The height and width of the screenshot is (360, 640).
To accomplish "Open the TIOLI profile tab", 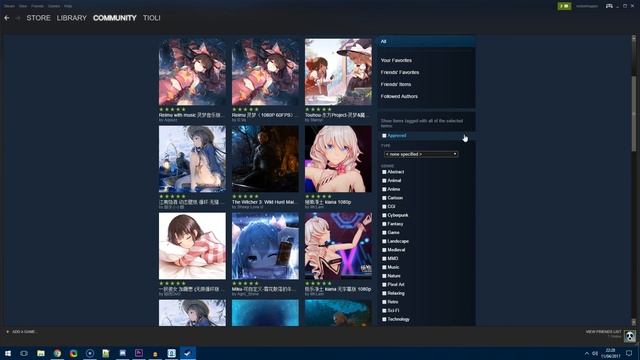I will 151,18.
